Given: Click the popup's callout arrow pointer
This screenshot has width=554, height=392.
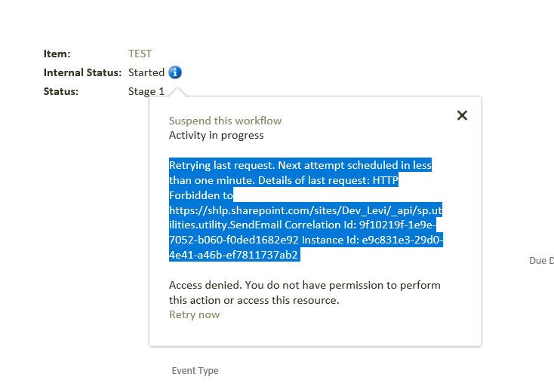Looking at the screenshot, I should [179, 92].
